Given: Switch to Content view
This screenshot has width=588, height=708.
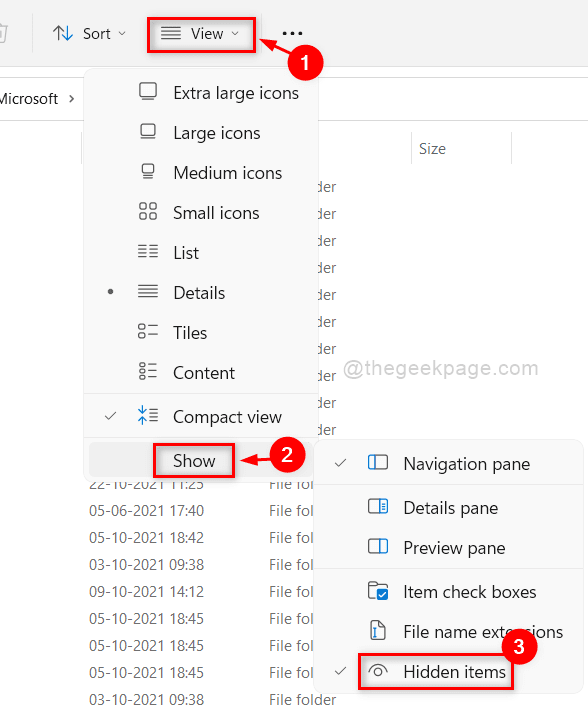Looking at the screenshot, I should click(x=201, y=373).
